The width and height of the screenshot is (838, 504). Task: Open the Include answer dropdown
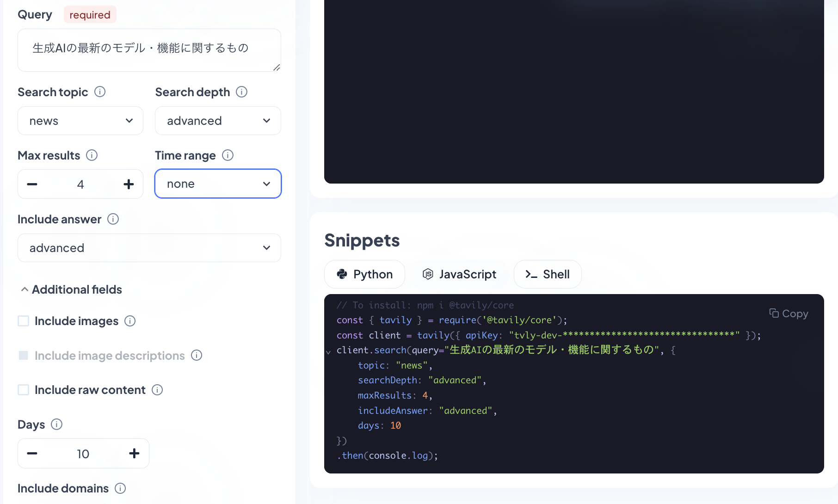149,248
